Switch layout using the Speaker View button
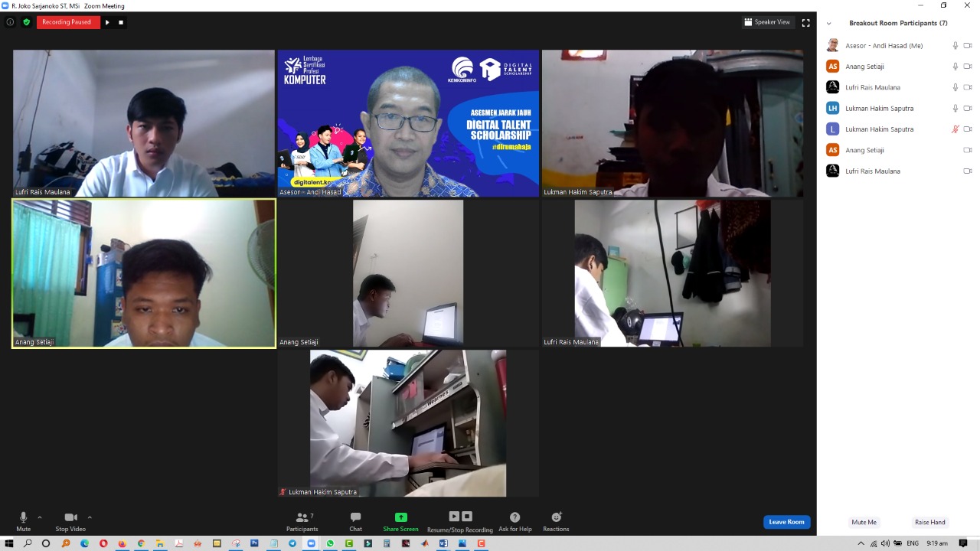This screenshot has height=551, width=980. coord(767,22)
